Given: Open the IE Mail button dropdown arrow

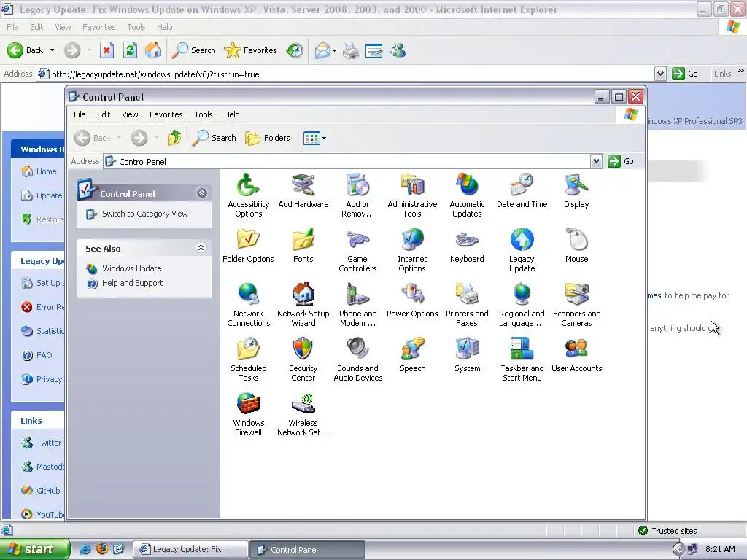Looking at the screenshot, I should click(x=334, y=50).
